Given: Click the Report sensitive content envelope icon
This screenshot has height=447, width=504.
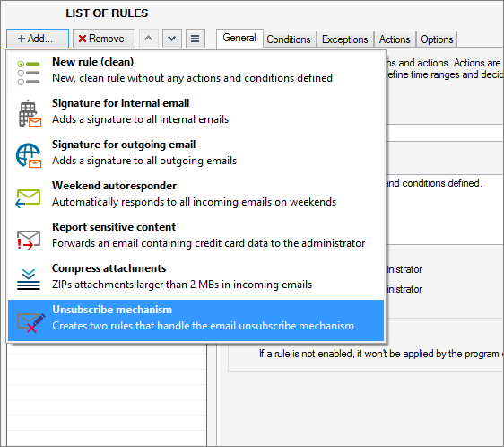Looking at the screenshot, I should (29, 240).
